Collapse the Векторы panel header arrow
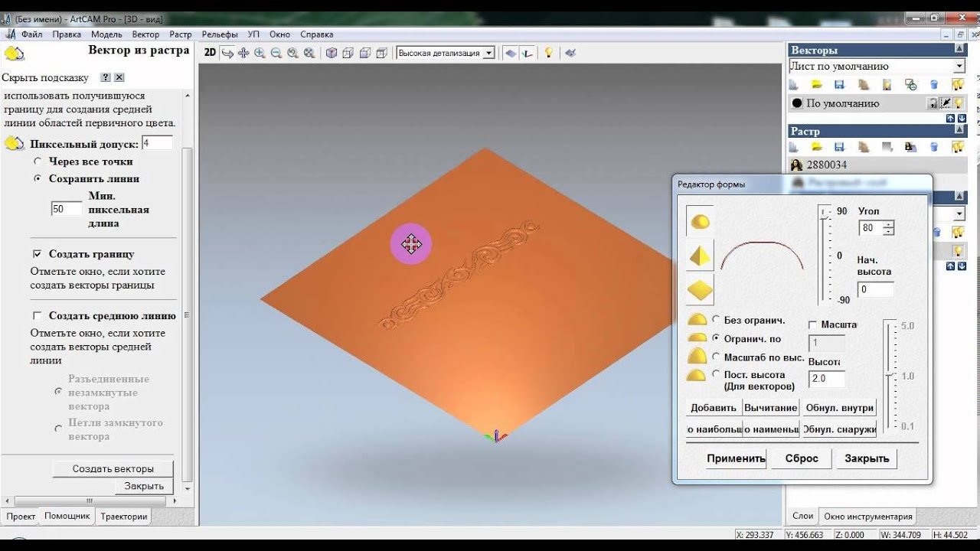The image size is (980, 551). 959,49
